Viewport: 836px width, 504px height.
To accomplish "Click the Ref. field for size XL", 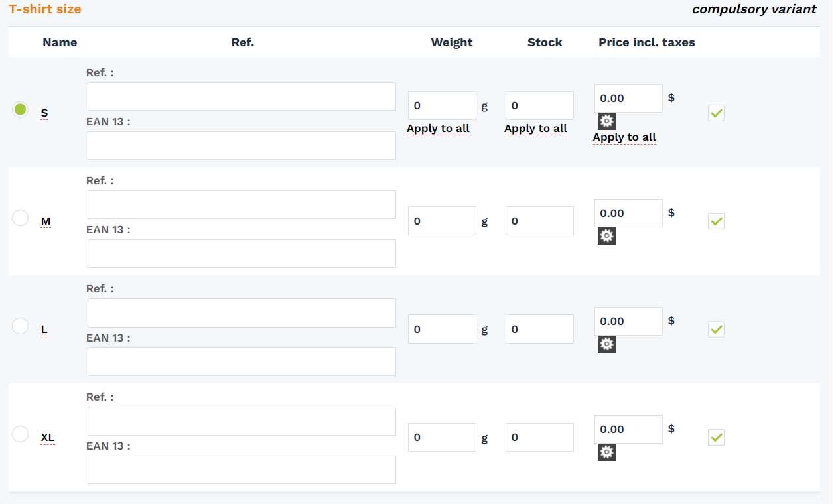I will pyautogui.click(x=242, y=421).
